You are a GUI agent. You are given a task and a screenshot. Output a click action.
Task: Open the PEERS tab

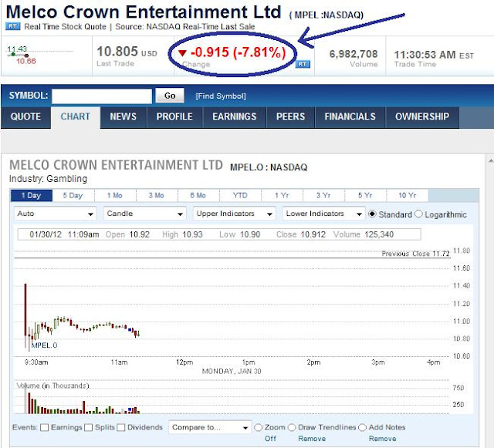(x=290, y=116)
